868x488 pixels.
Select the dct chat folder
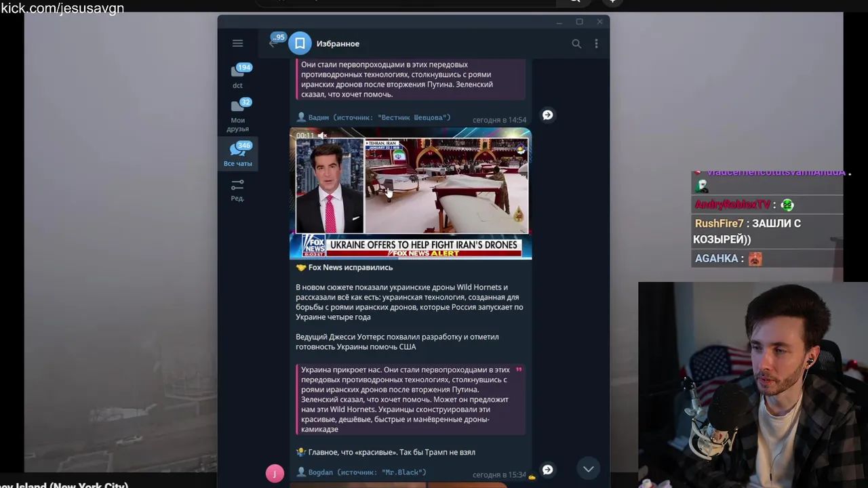238,75
